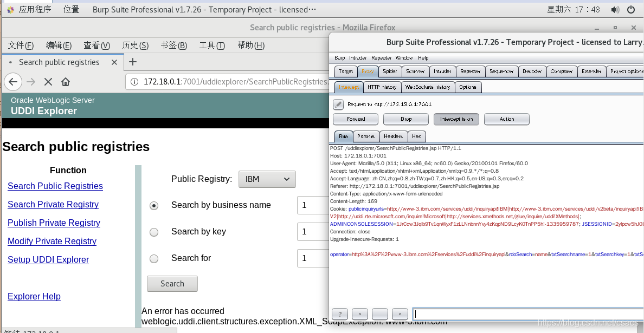Image resolution: width=644 pixels, height=333 pixels.
Task: Open the system volume icon
Action: pyautogui.click(x=615, y=9)
